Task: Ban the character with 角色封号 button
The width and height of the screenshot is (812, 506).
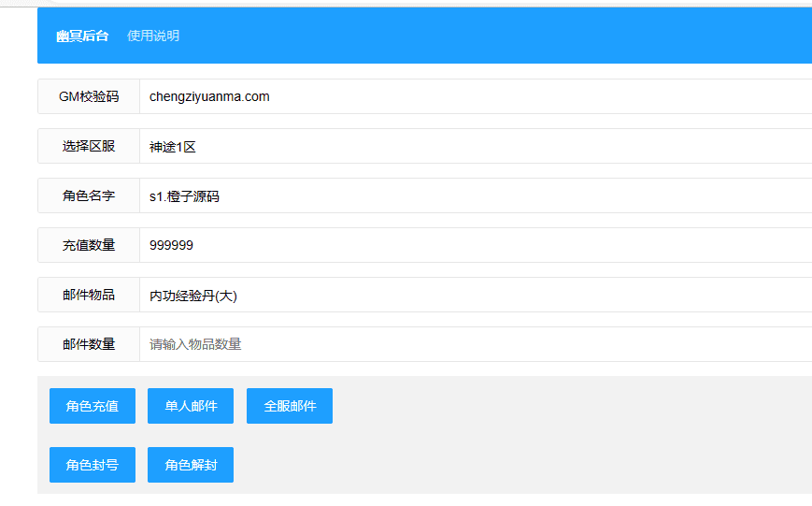Action: (93, 465)
